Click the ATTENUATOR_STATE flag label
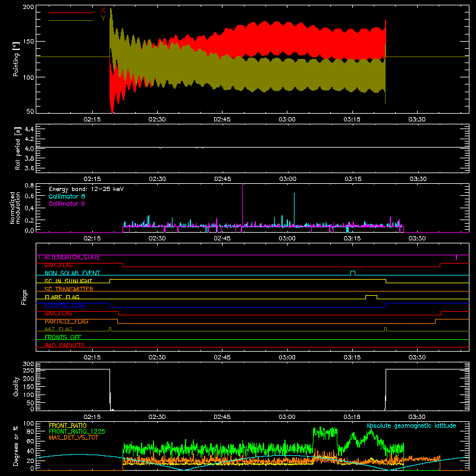This screenshot has width=476, height=476. coord(72,258)
